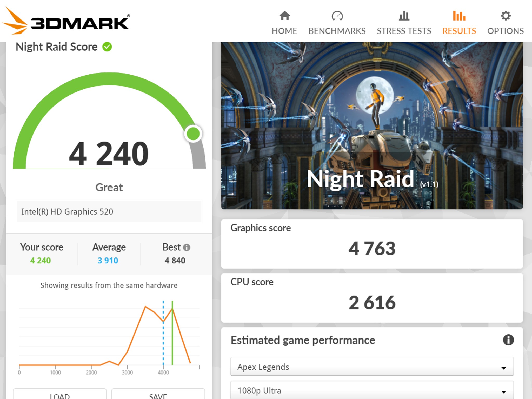Click the LOAD button
This screenshot has width=532, height=399.
[60, 394]
